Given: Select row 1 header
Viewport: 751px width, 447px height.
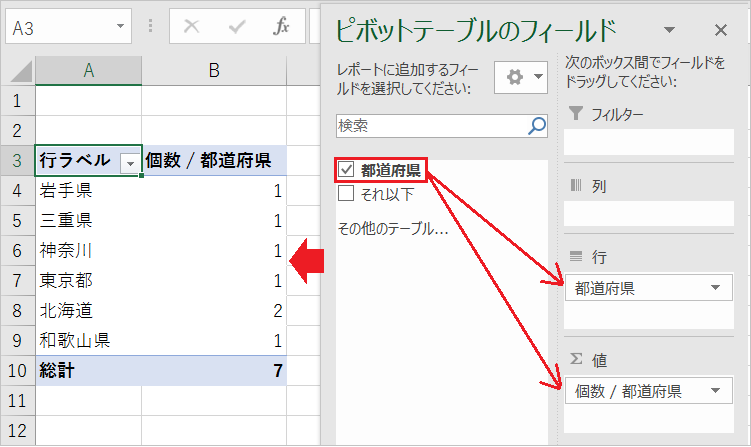Looking at the screenshot, I should [18, 101].
